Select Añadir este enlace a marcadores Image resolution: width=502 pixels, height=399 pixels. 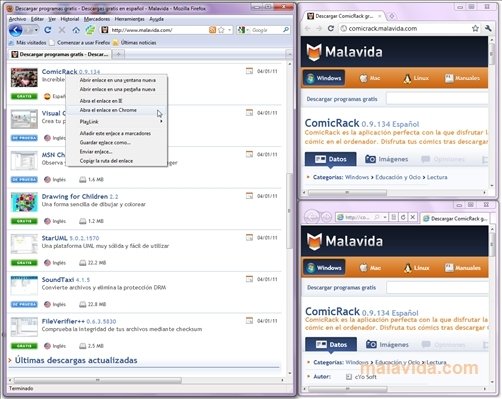coord(117,133)
